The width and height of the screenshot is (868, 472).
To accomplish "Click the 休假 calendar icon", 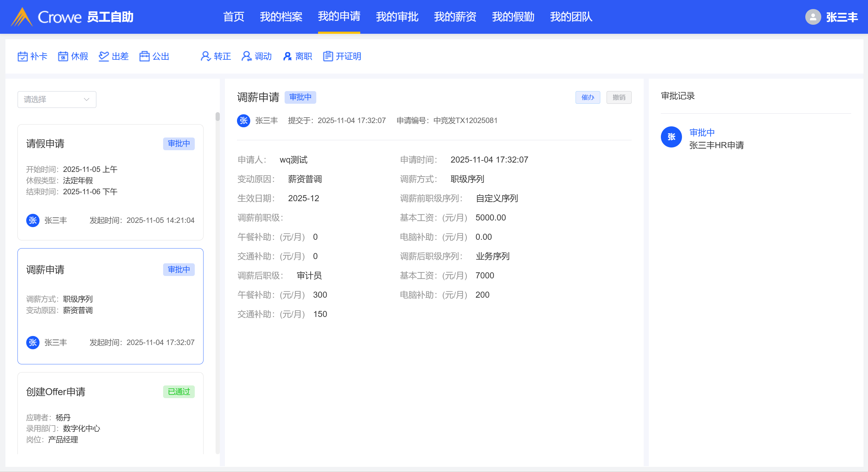I will (x=63, y=56).
